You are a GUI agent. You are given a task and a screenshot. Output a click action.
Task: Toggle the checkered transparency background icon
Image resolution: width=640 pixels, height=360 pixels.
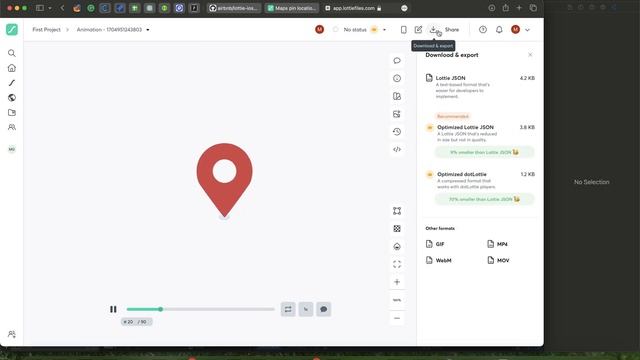click(x=397, y=229)
